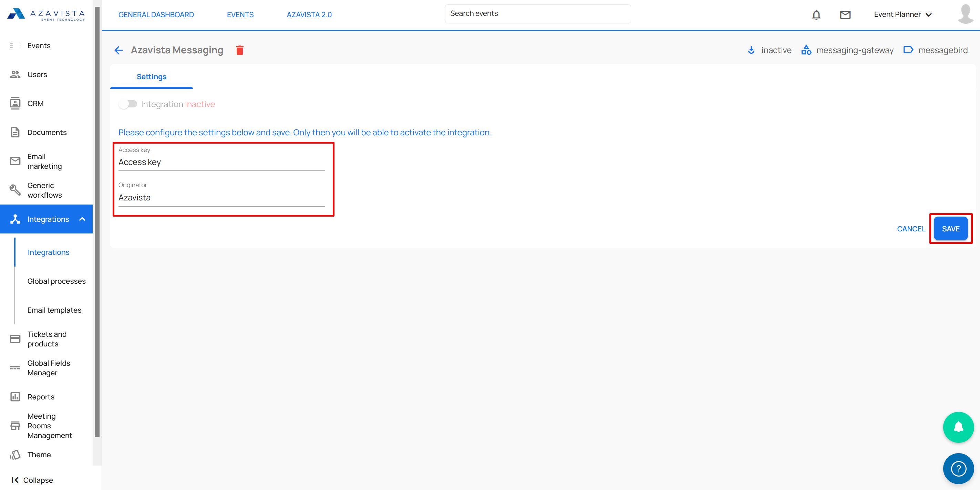Click the Users people icon
The width and height of the screenshot is (980, 490).
[x=15, y=75]
